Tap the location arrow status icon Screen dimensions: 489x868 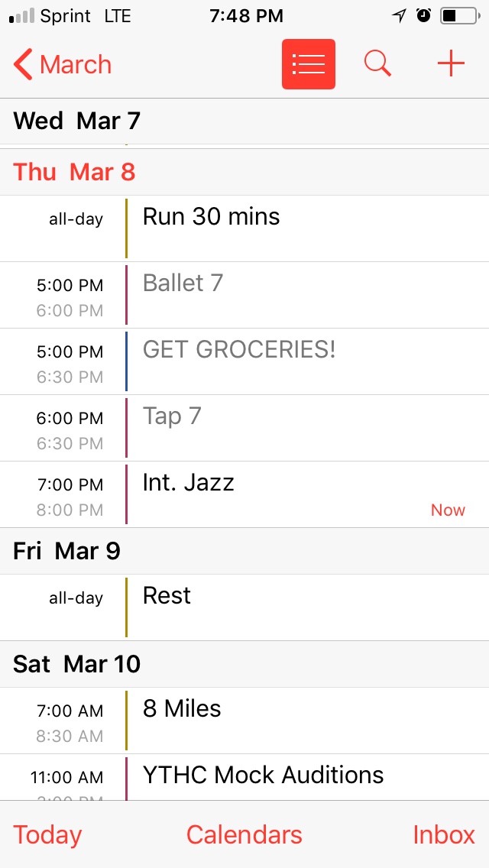coord(399,15)
